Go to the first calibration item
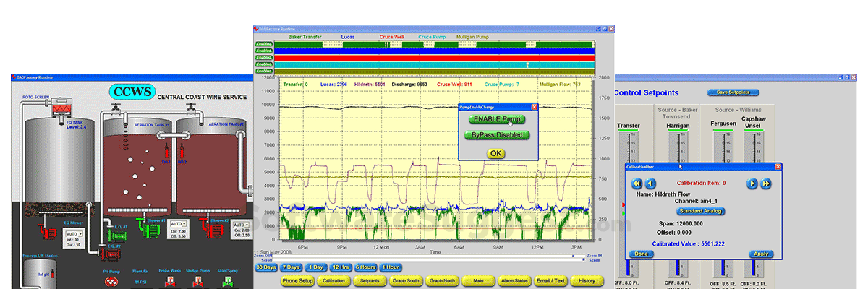868x289 pixels. point(637,184)
